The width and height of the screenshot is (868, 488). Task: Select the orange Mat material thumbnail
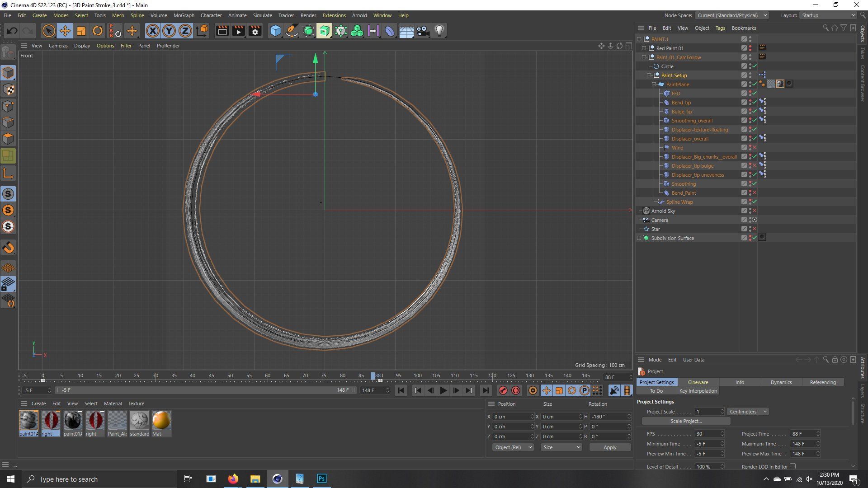pyautogui.click(x=161, y=421)
